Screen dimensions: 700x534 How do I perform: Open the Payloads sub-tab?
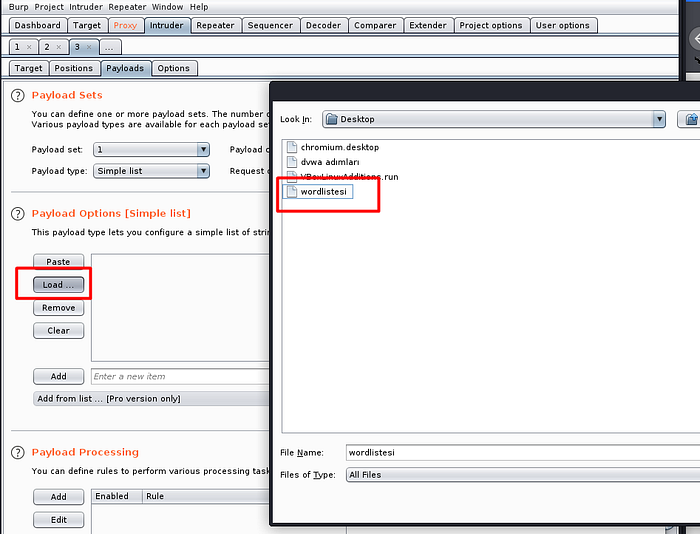(125, 68)
